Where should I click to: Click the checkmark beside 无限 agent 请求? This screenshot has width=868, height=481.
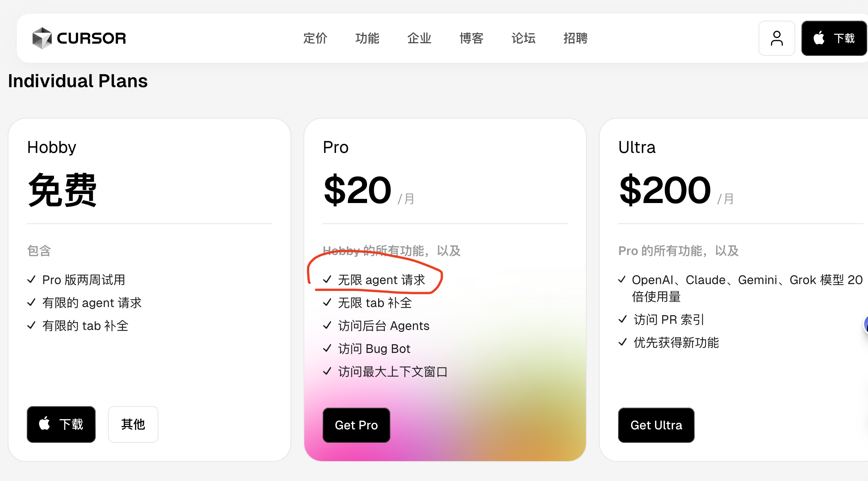pos(327,279)
